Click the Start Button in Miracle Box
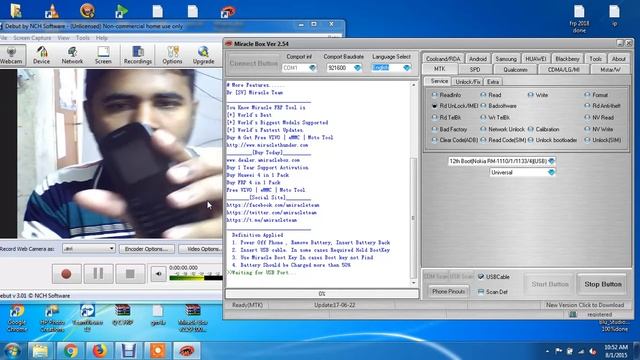 [550, 284]
